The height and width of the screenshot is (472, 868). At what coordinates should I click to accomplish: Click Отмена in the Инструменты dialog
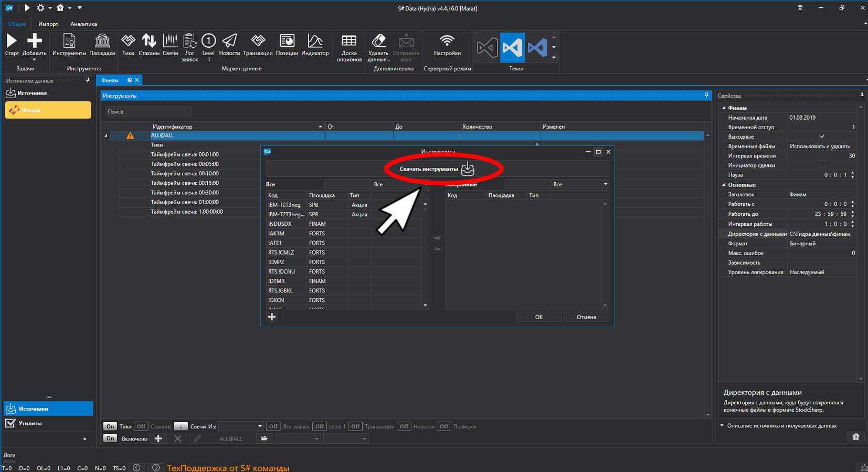click(586, 317)
